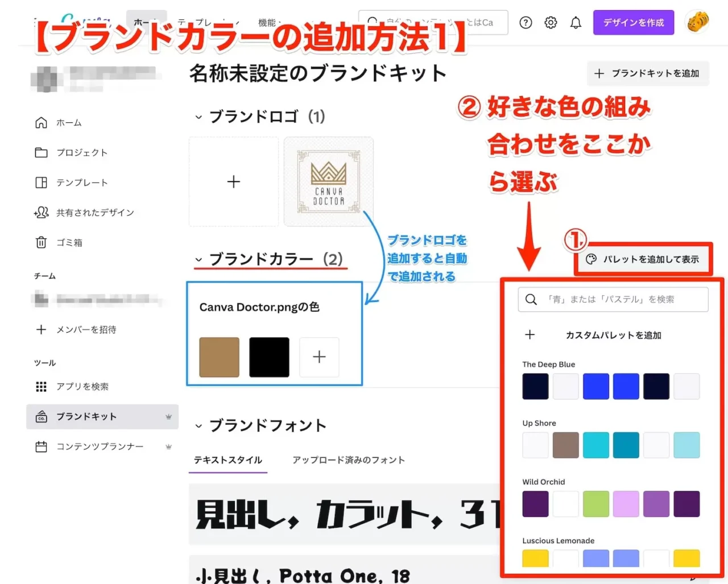728x584 pixels.
Task: Choose first yellow swatch in Luscious Lemonade
Action: click(535, 558)
